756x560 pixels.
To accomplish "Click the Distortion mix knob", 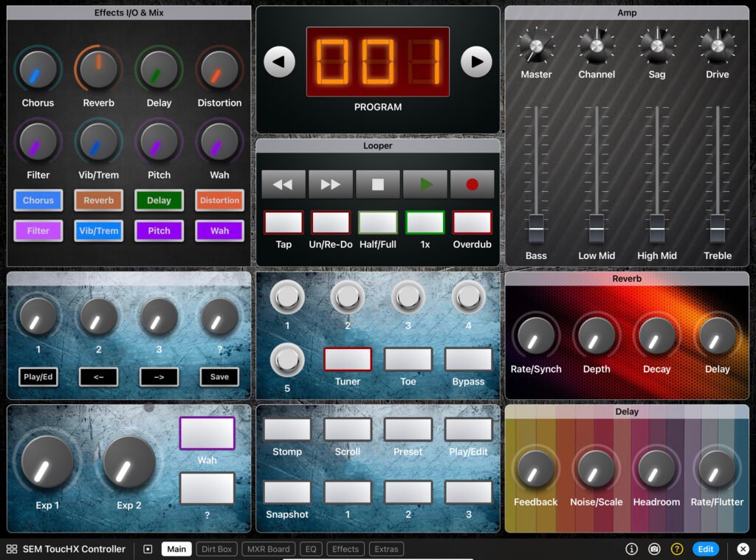I will (219, 70).
